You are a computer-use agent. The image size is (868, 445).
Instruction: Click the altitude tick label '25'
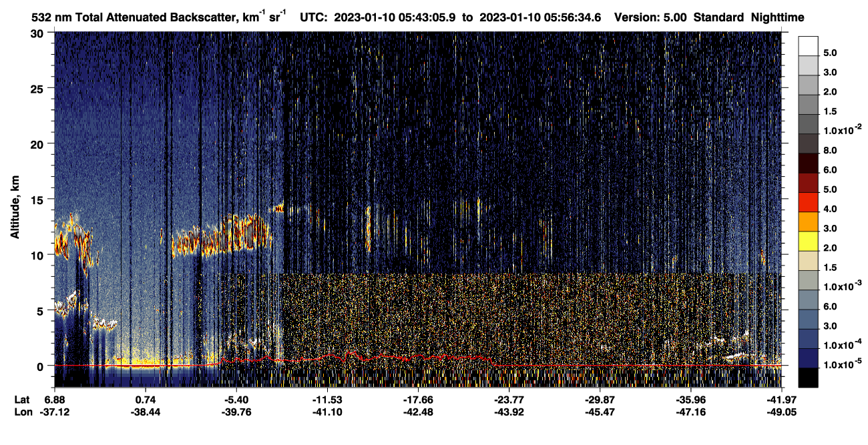coord(39,89)
